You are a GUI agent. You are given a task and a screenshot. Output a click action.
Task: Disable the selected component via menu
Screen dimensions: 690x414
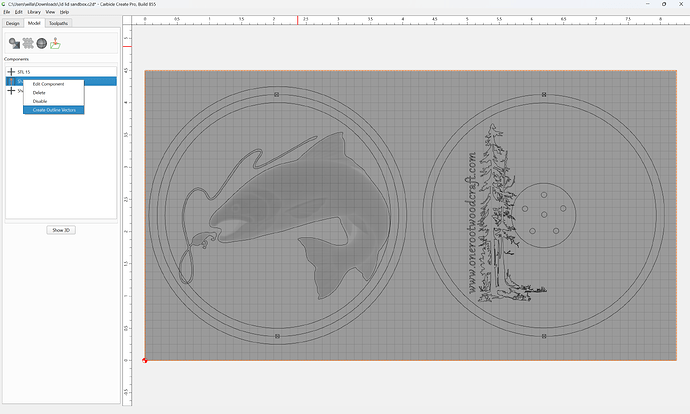click(40, 101)
